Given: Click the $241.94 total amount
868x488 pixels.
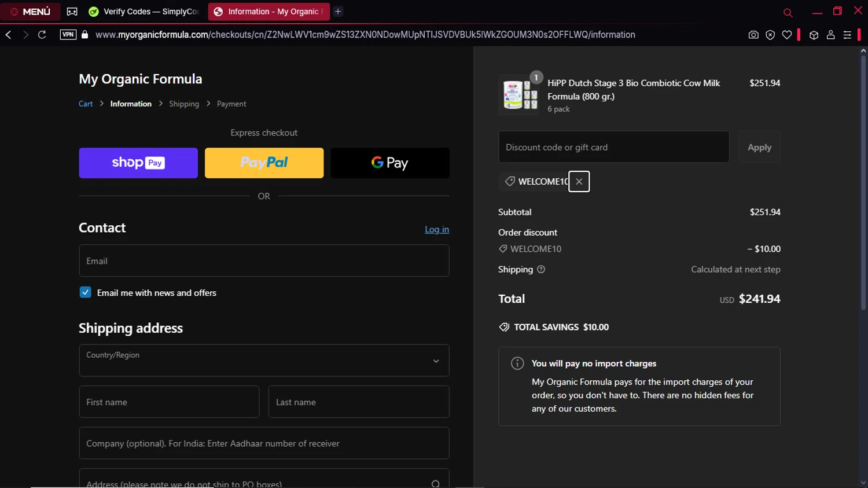Looking at the screenshot, I should point(760,299).
